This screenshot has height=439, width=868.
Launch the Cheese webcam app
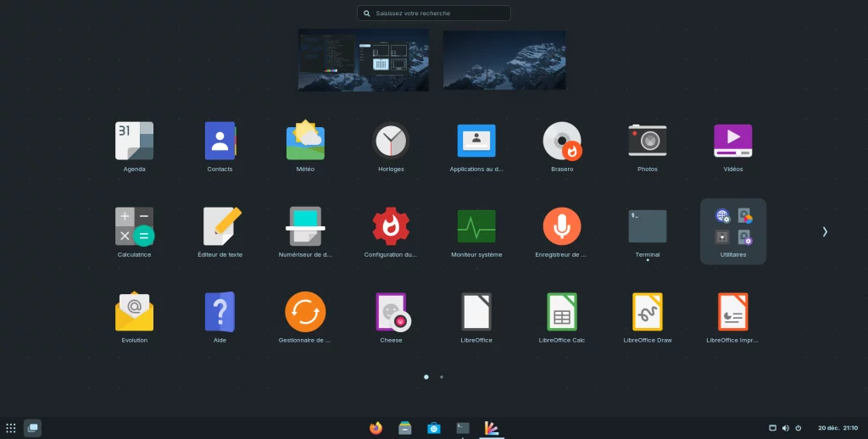391,312
